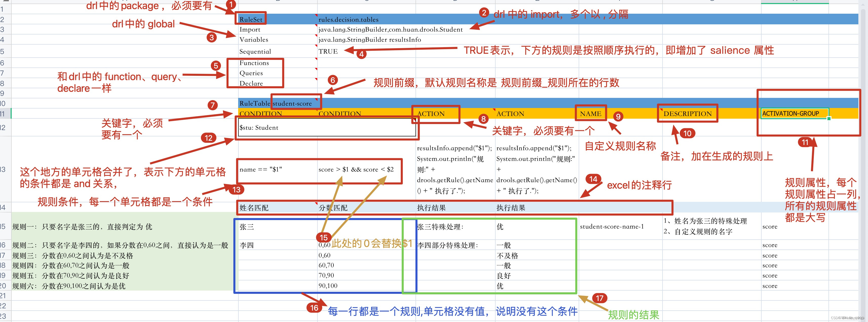Select the 张三特殊处理: cell

point(455,226)
